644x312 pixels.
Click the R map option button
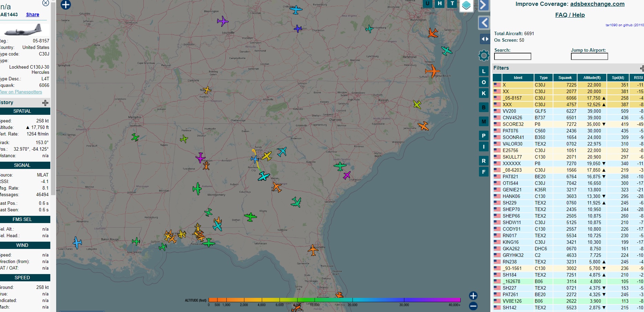pyautogui.click(x=484, y=161)
